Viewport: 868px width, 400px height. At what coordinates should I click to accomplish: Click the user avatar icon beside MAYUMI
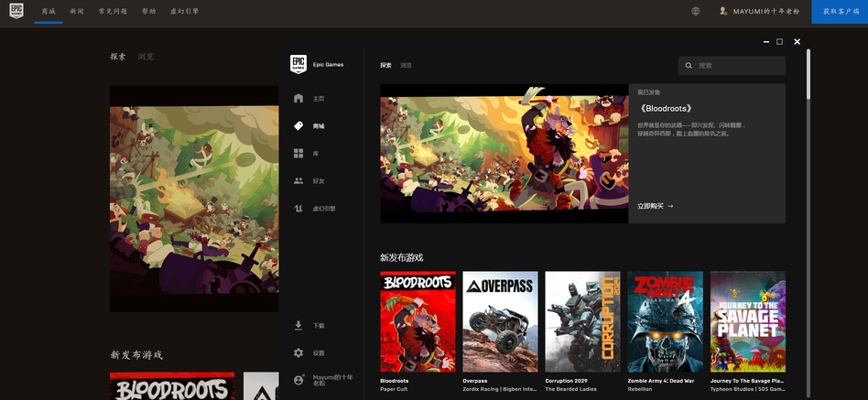[723, 11]
